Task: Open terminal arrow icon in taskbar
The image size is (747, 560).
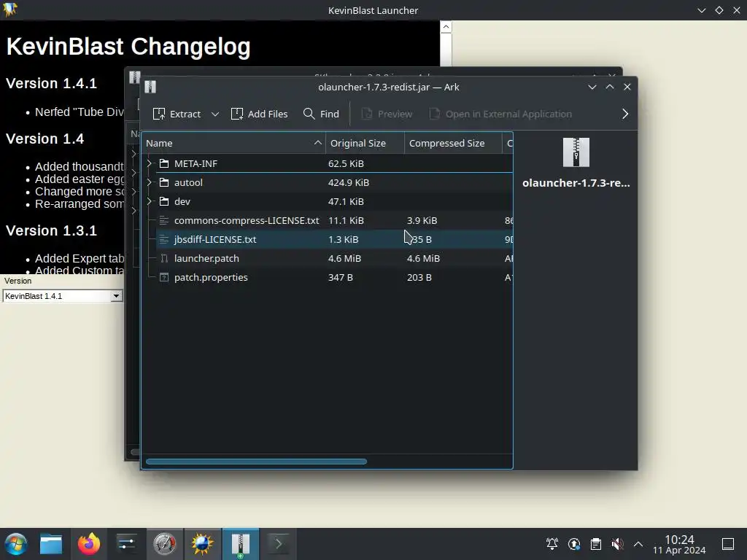Action: tap(279, 544)
